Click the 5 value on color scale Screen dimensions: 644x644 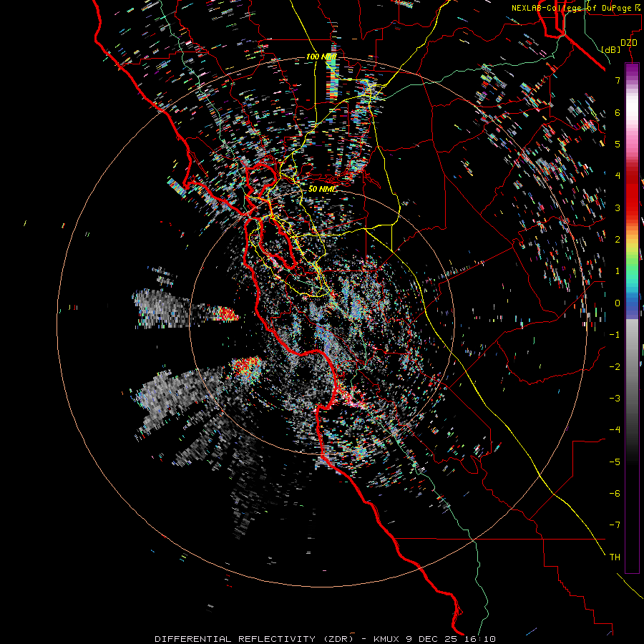point(618,144)
